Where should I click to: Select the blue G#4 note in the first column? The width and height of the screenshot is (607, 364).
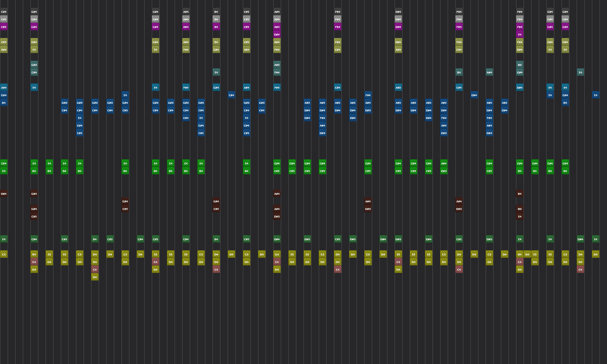coord(4,95)
